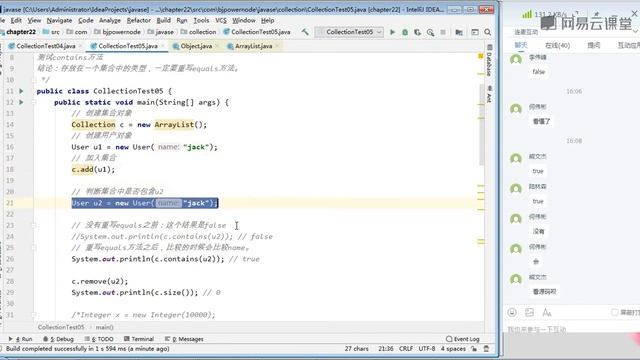Collapse fold marker at end of comment line 10
The width and height of the screenshot is (640, 360).
point(34,80)
